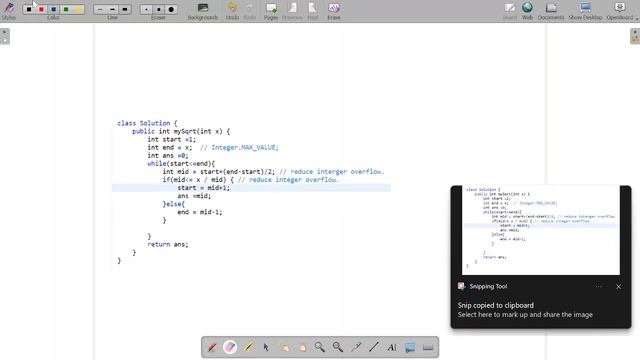This screenshot has height=360, width=640.
Task: Close the Snipping Tool notification
Action: pos(618,287)
